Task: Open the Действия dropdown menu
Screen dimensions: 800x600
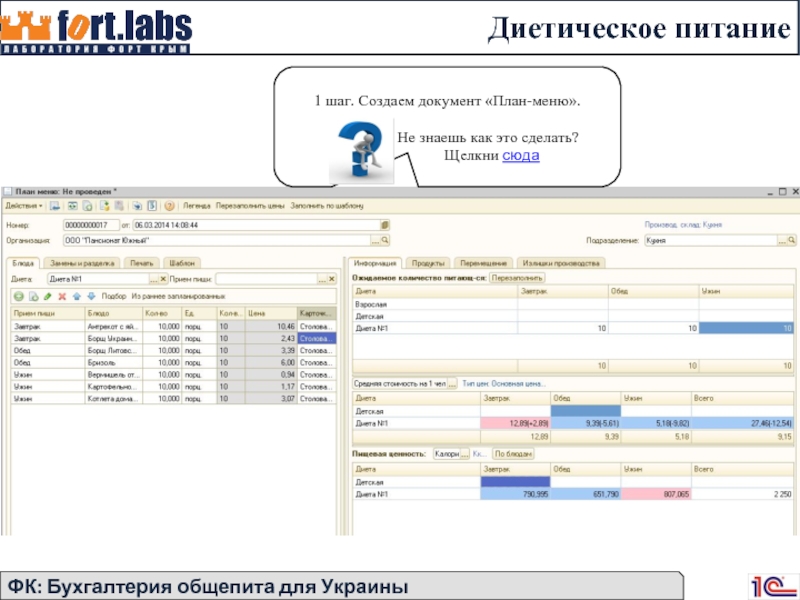Action: coord(23,206)
